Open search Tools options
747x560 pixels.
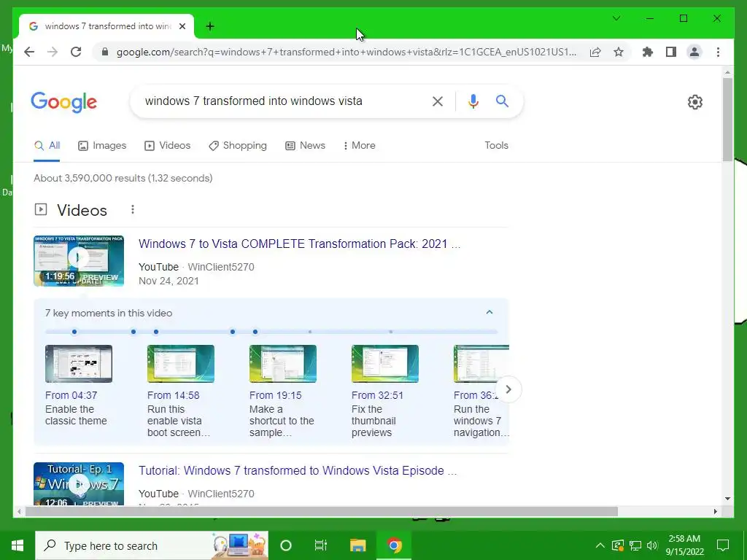(x=496, y=146)
